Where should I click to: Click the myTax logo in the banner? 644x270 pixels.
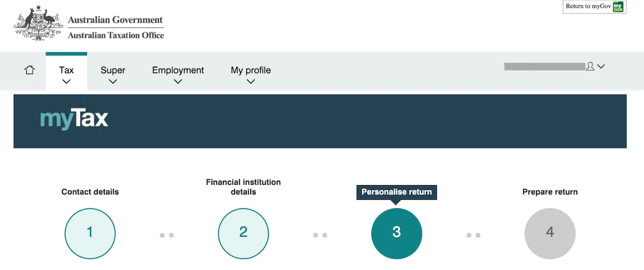pos(74,120)
